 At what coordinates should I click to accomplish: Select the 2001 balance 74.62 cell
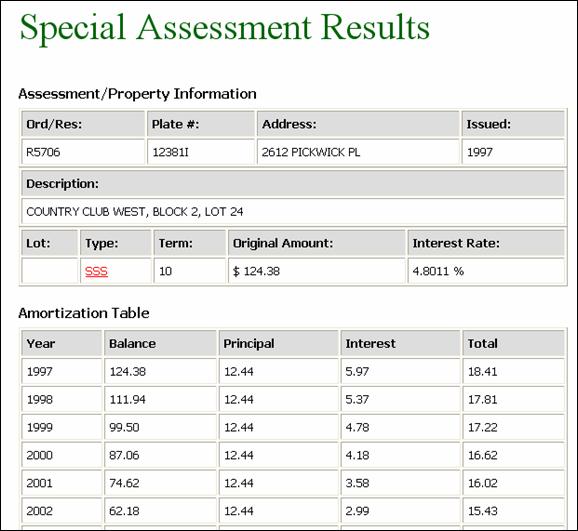tap(160, 483)
